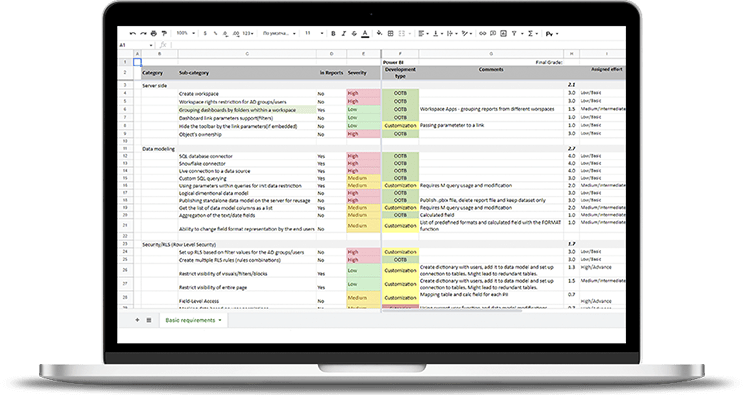
Task: Click the Final Grade label cell
Action: [491, 62]
